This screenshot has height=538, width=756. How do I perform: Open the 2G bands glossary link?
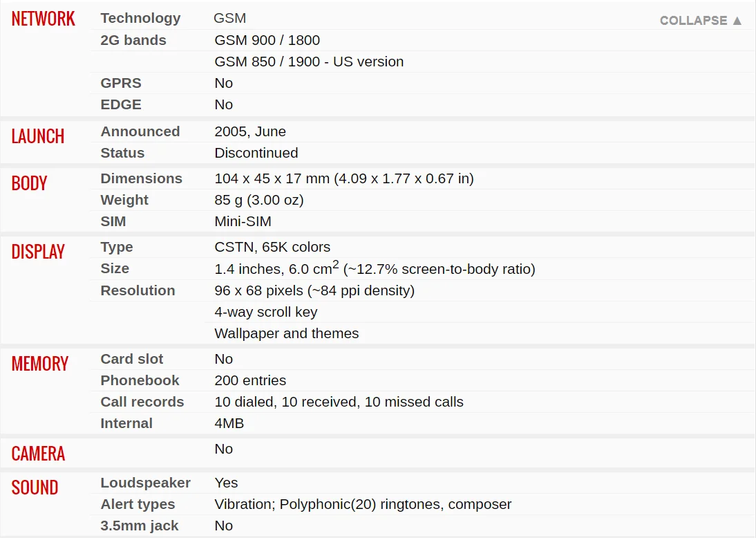[133, 40]
